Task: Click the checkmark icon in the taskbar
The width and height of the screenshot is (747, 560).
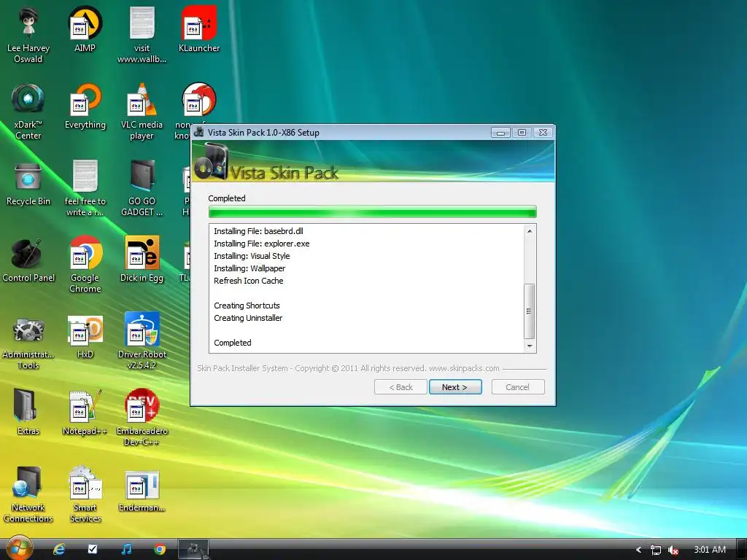Action: [93, 549]
